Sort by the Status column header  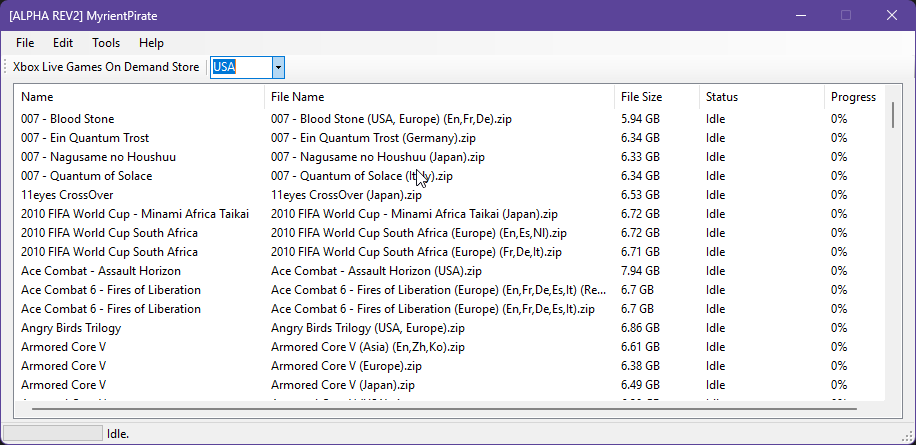pyautogui.click(x=762, y=97)
